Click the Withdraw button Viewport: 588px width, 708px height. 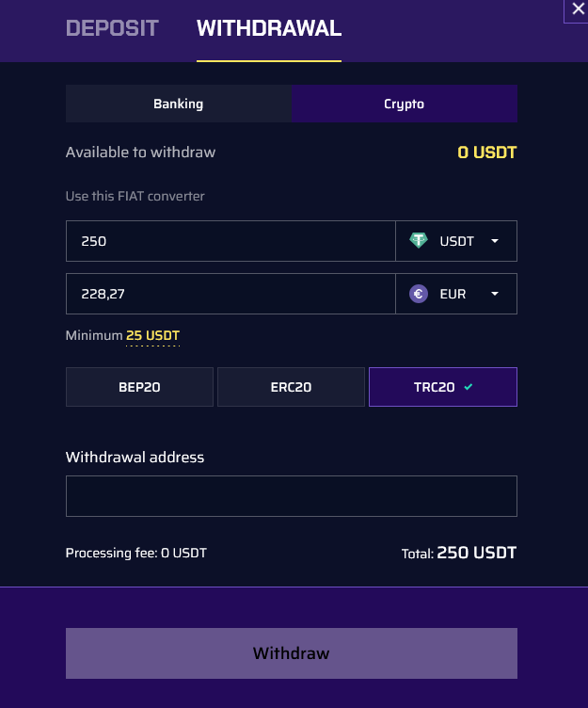click(x=292, y=652)
